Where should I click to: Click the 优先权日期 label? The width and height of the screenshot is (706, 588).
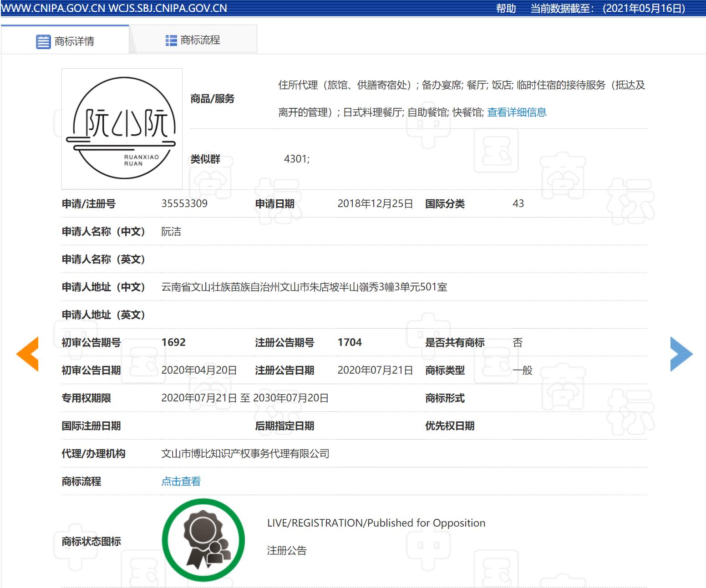(450, 426)
